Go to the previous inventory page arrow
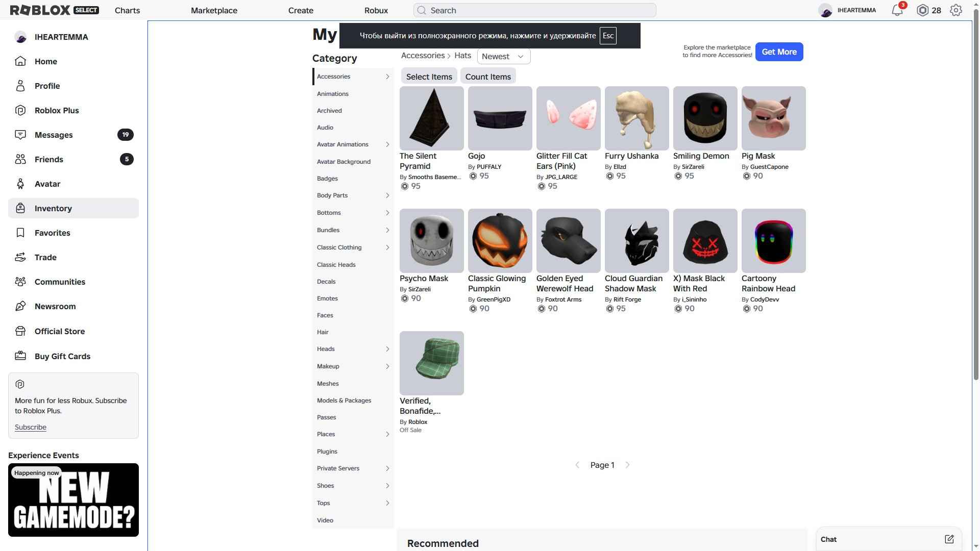Viewport: 980px width, 551px height. click(577, 465)
